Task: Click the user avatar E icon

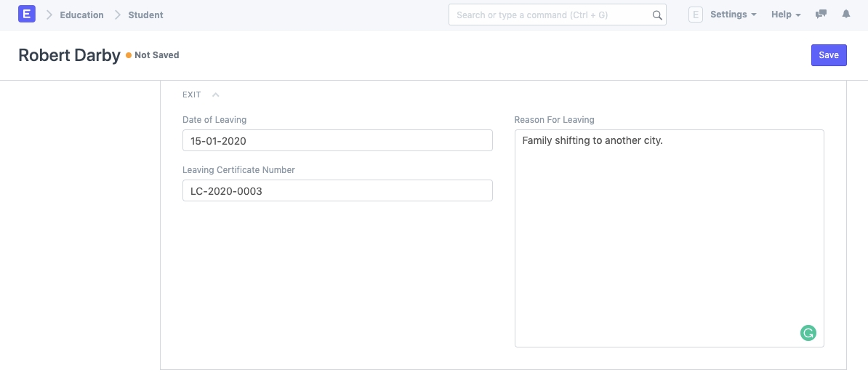Action: click(695, 15)
